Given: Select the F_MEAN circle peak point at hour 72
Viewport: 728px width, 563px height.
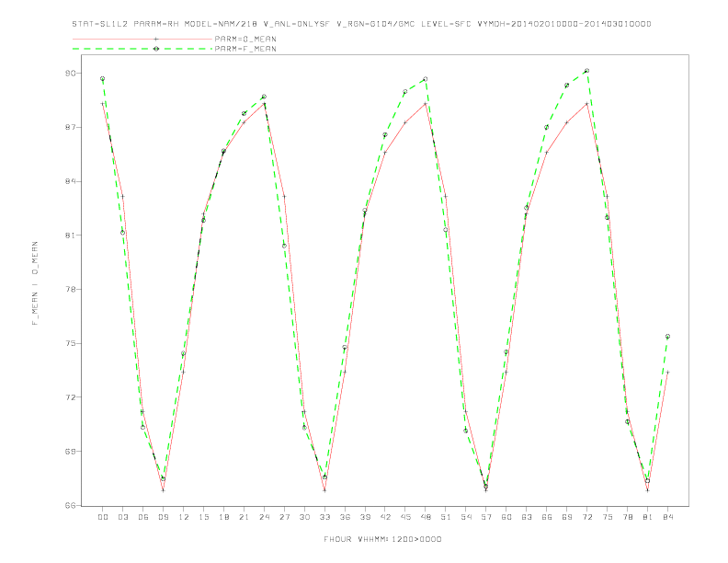Looking at the screenshot, I should coord(586,71).
